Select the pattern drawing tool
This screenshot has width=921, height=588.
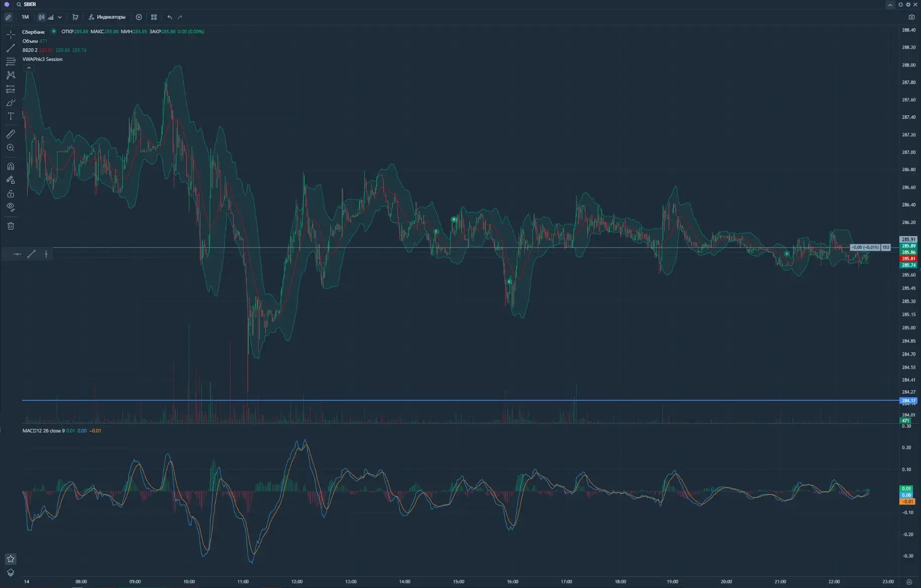tap(11, 75)
